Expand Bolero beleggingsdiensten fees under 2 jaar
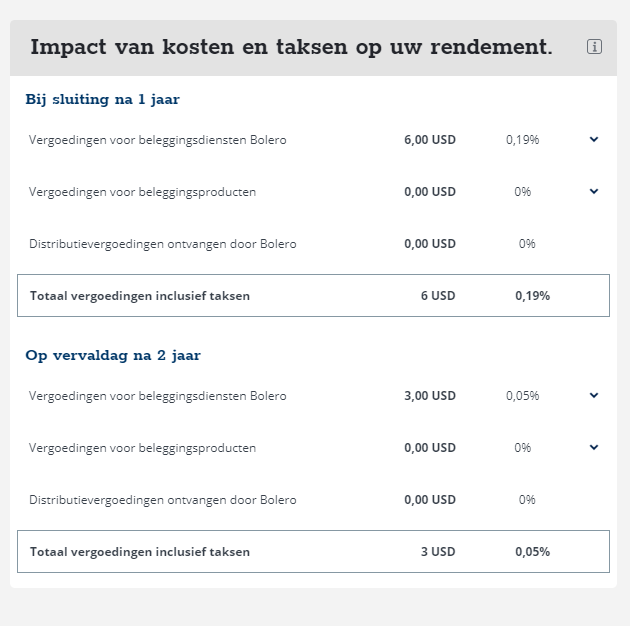 click(594, 395)
